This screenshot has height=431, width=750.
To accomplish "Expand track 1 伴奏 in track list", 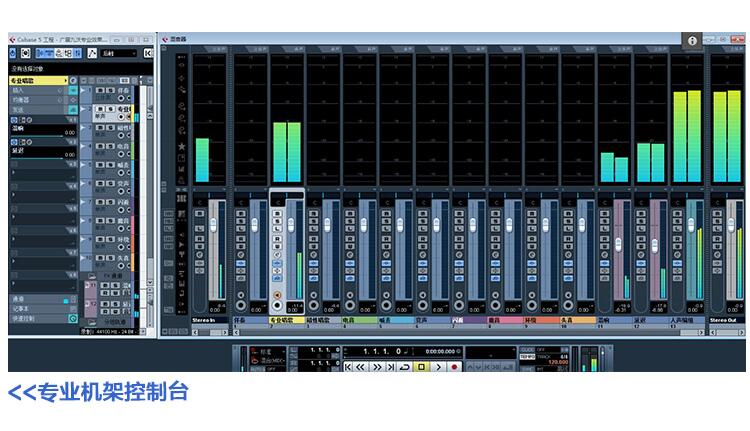I will pos(83,90).
